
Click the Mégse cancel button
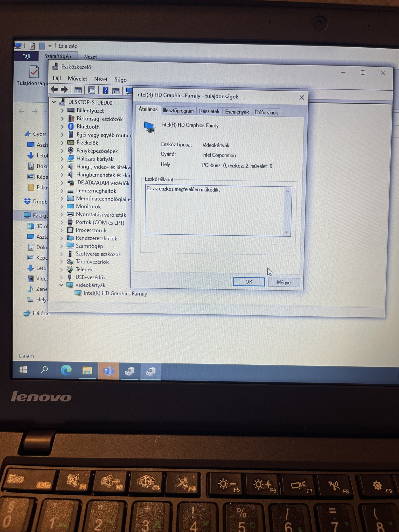pyautogui.click(x=284, y=282)
